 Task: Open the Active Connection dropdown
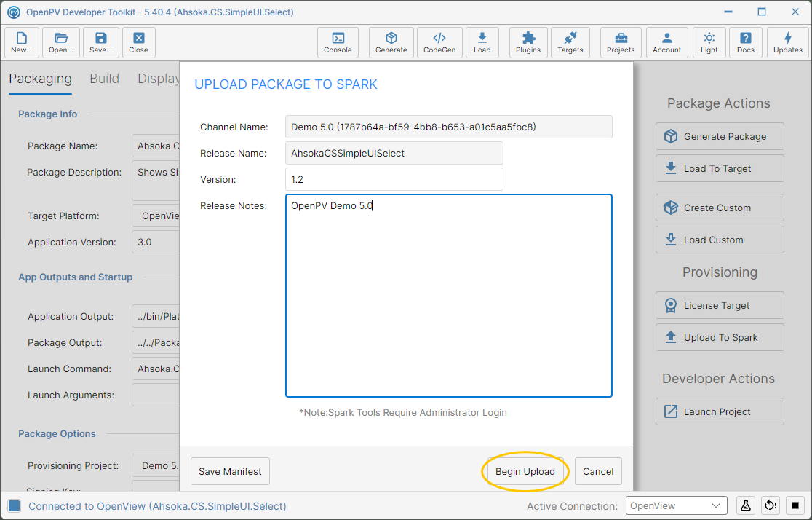click(677, 505)
